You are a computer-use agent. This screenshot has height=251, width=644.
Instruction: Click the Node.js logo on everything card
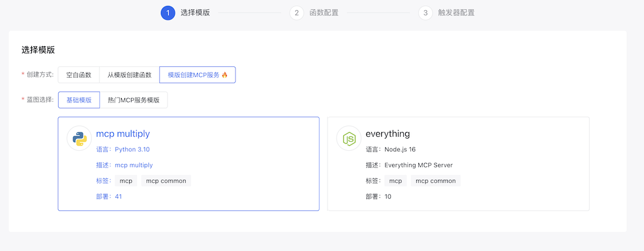(x=349, y=139)
